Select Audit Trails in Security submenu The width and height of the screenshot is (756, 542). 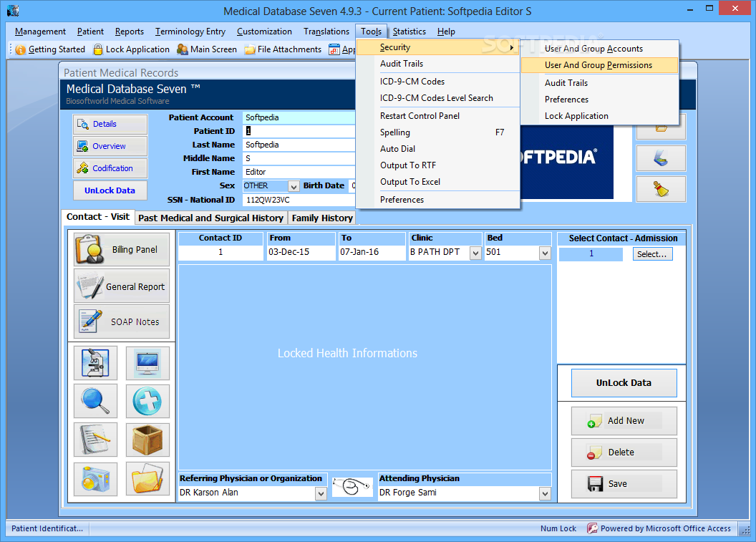pos(600,83)
